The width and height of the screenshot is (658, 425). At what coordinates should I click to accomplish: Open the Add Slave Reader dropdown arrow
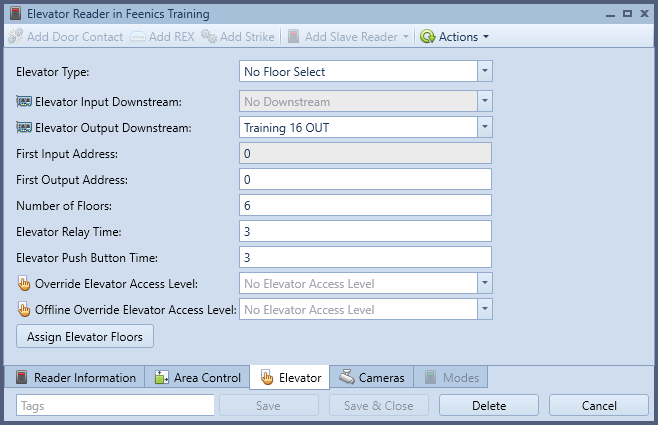pos(406,37)
